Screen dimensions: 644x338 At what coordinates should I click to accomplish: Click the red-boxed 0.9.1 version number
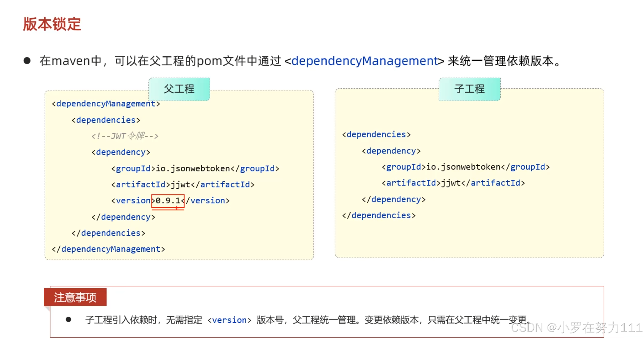coord(168,201)
